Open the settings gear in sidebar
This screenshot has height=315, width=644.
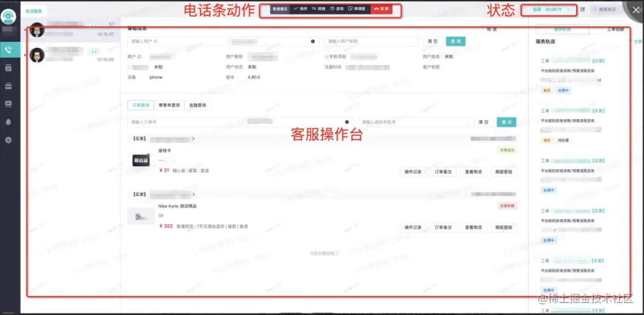8,140
